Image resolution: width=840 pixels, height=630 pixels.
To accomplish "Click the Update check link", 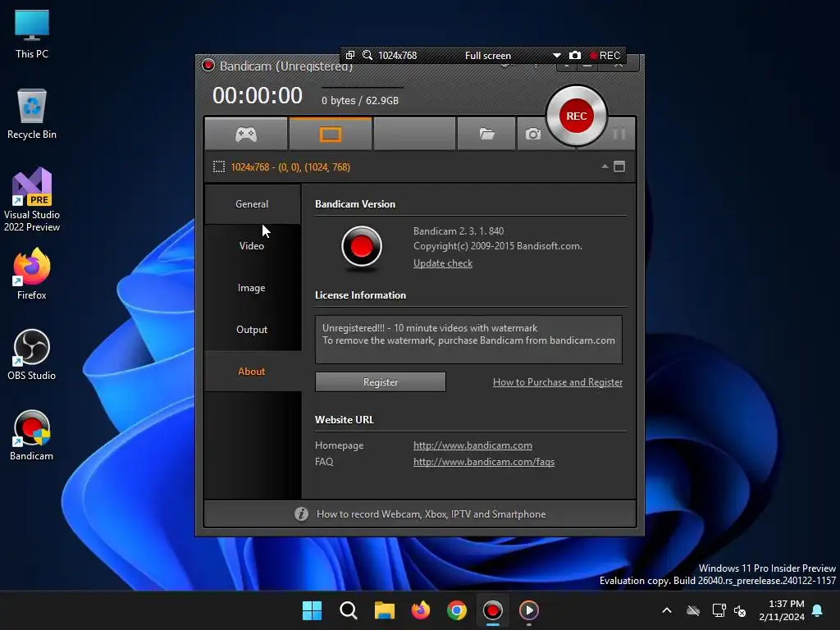I will pos(443,263).
